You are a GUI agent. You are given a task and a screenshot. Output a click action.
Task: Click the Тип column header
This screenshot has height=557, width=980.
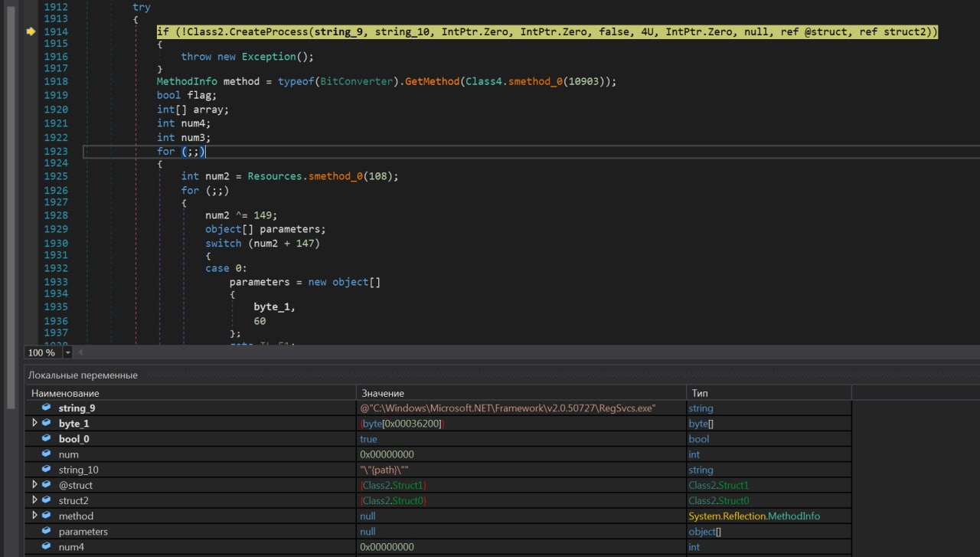pyautogui.click(x=700, y=393)
